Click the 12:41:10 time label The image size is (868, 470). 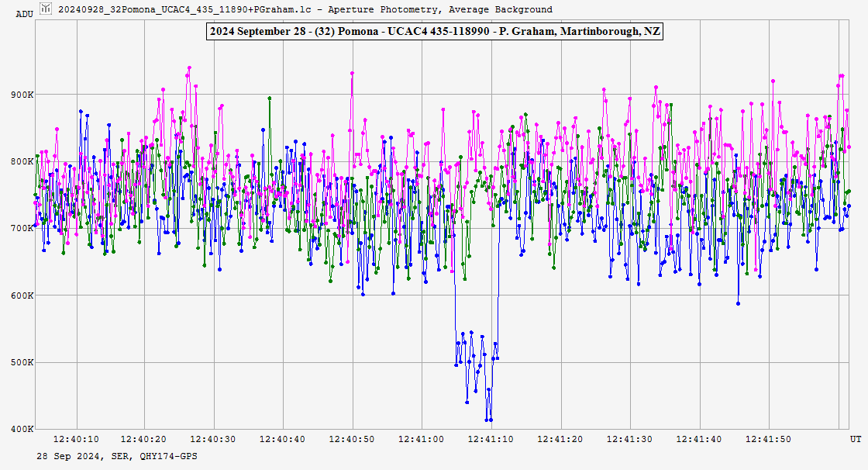point(491,439)
